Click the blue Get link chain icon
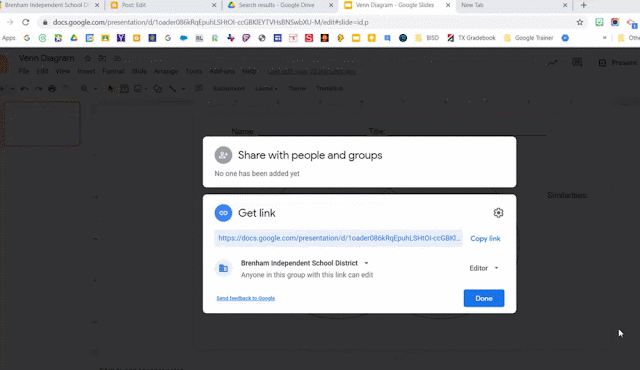 223,213
